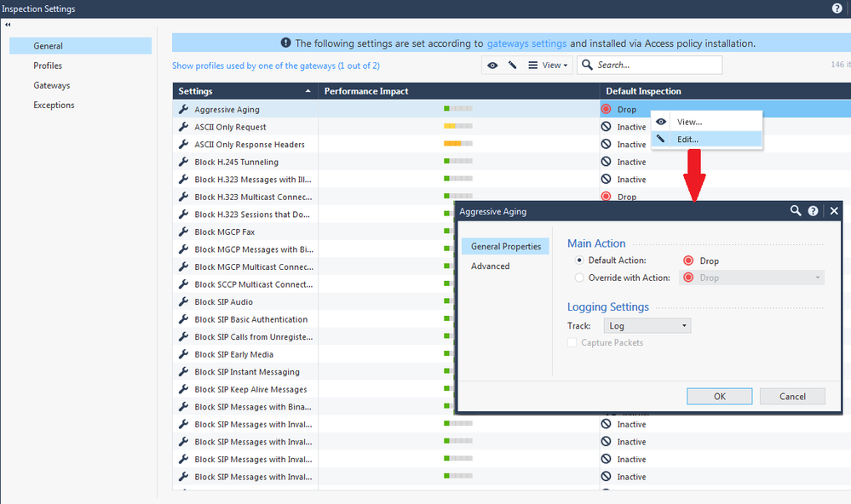Click into the Search input field

pos(656,66)
